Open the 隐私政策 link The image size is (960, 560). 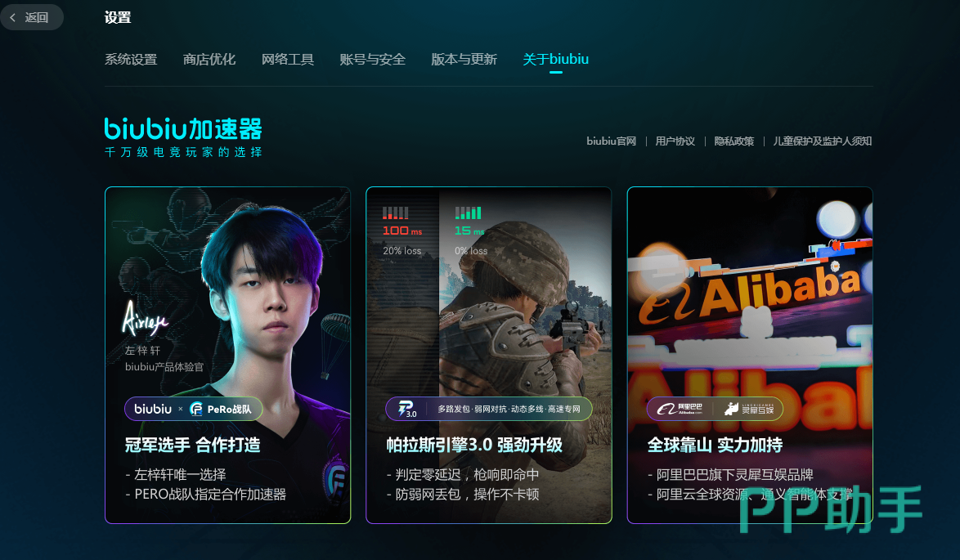pyautogui.click(x=734, y=141)
